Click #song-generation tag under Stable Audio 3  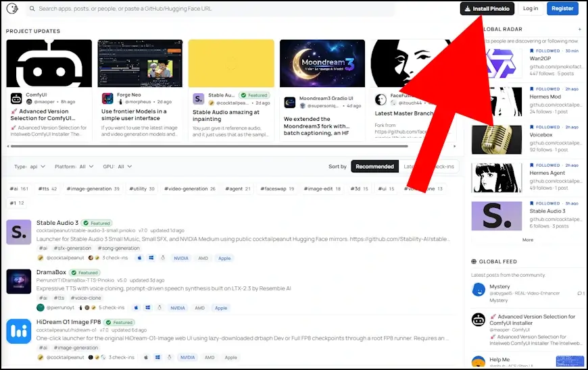[118, 248]
